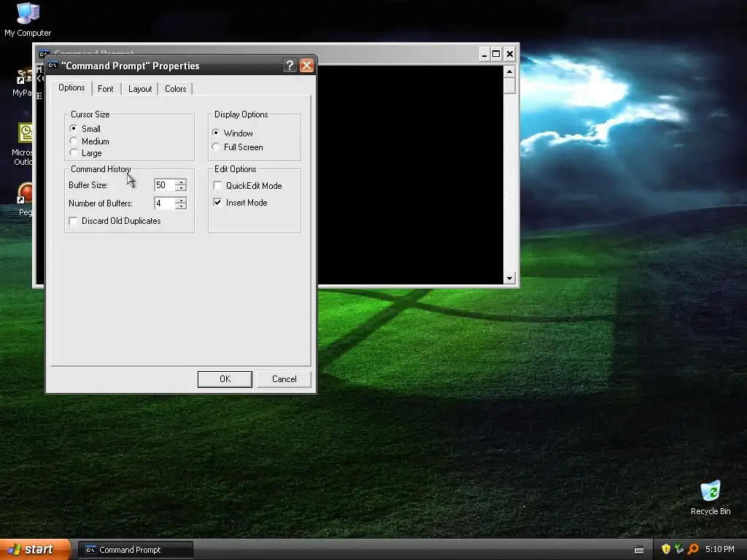Confirm with the OK button

click(x=225, y=379)
